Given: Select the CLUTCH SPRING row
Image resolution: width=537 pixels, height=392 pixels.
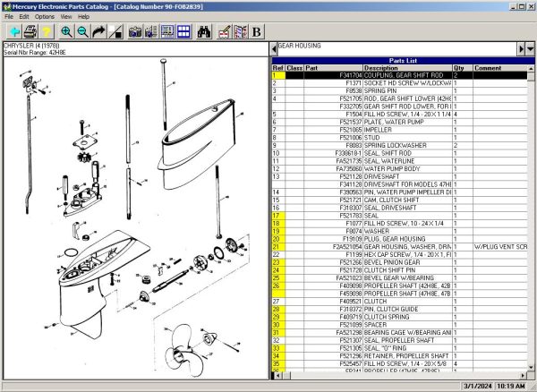Looking at the screenshot, I should tap(400, 318).
